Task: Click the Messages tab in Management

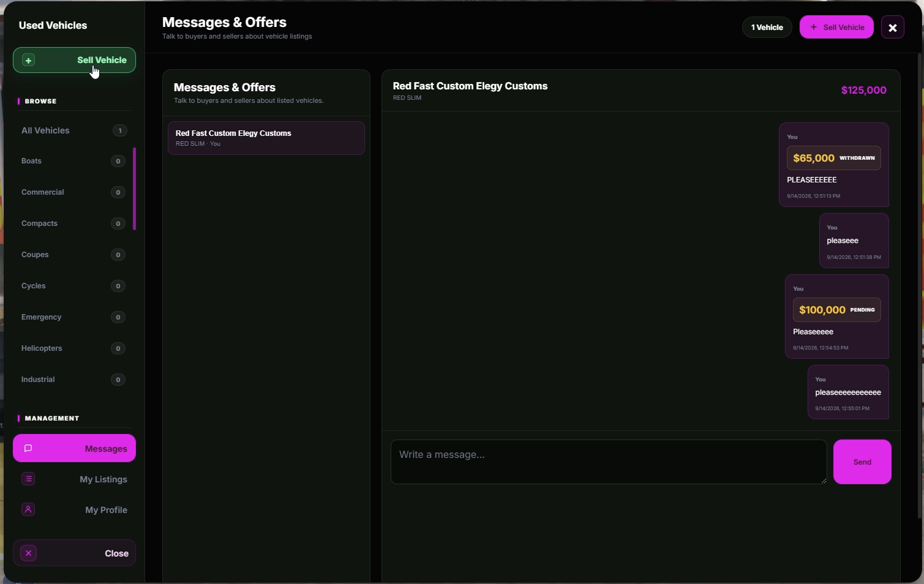Action: point(74,449)
